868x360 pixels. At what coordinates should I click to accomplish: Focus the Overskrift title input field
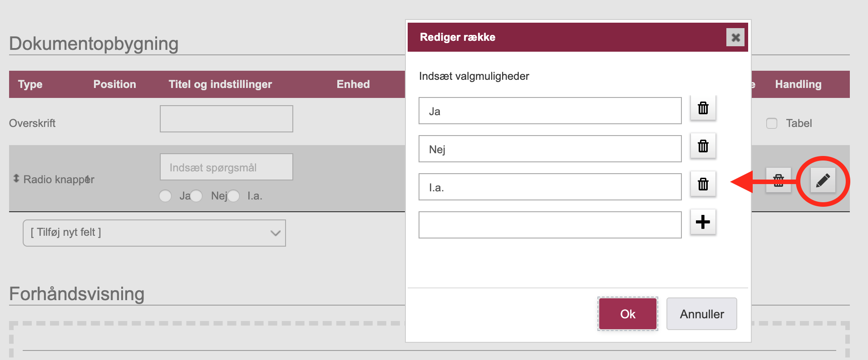pos(227,119)
